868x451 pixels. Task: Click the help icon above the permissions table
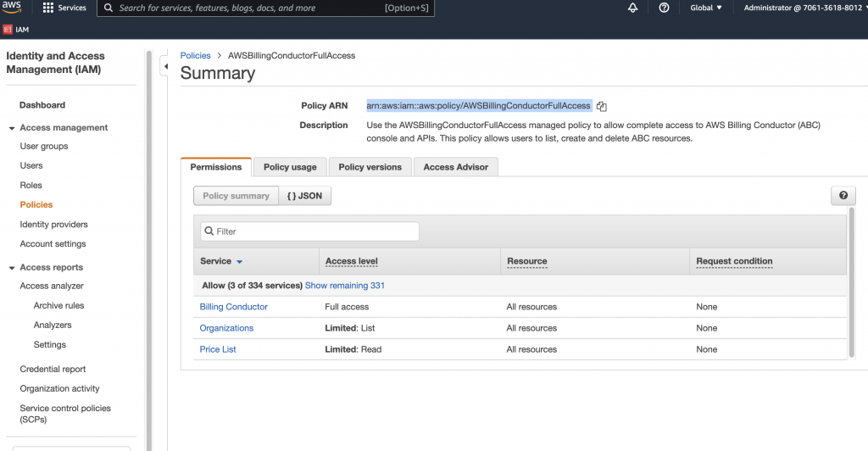(843, 196)
